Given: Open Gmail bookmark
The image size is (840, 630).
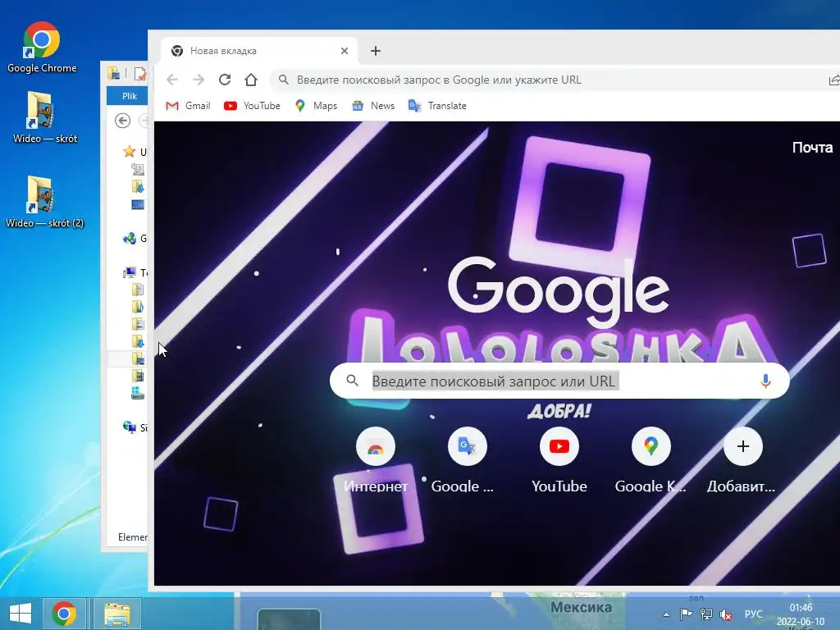Looking at the screenshot, I should (188, 106).
